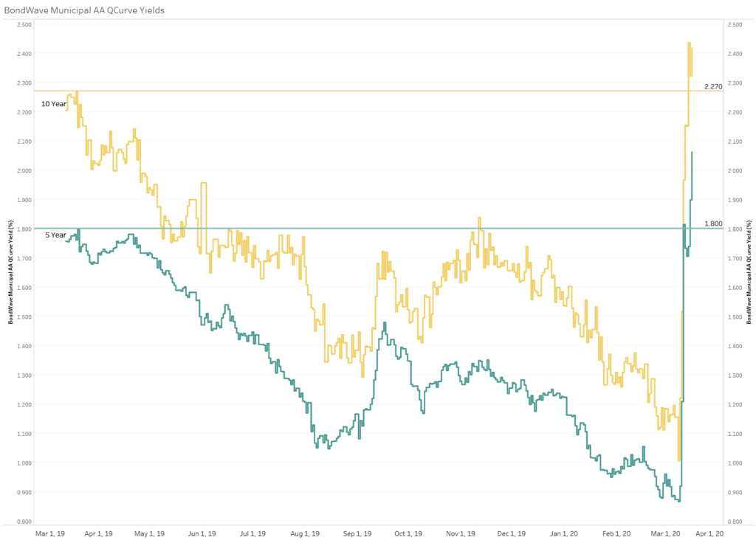Click the 2.270 reference line value label
This screenshot has width=756, height=540.
(713, 87)
